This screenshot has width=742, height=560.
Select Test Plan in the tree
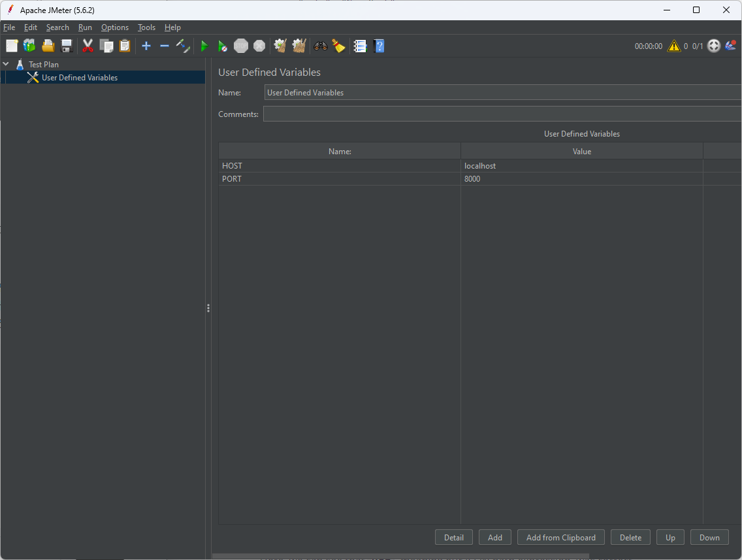click(x=44, y=65)
